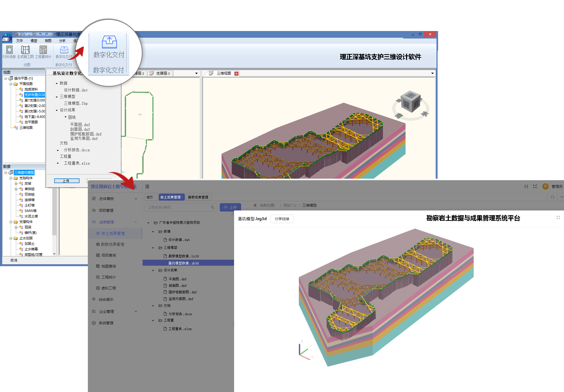Screen dimensions: 564x392
Task: Open the 模型 menu
Action: tap(34, 41)
